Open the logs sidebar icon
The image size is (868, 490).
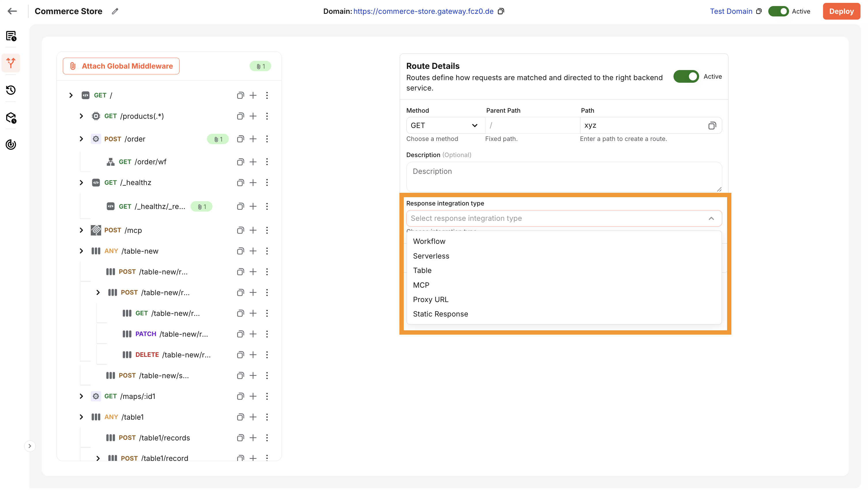click(11, 36)
